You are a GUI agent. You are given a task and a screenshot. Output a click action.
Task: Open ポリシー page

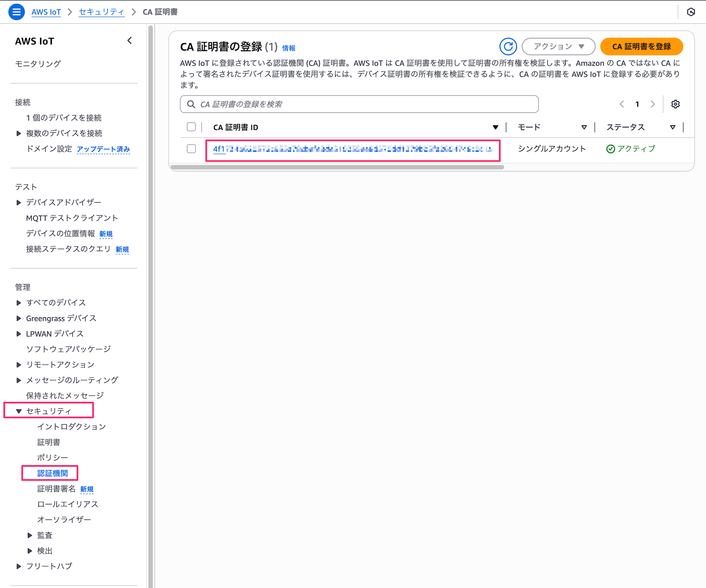click(53, 457)
